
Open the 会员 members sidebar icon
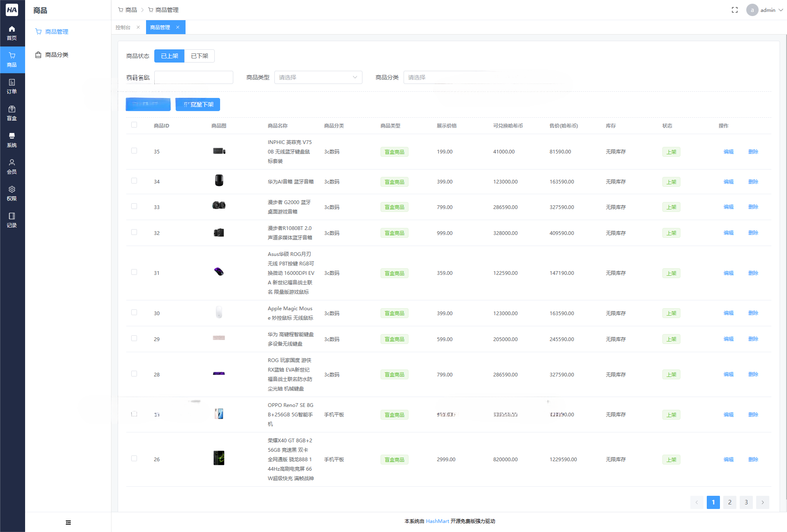(12, 167)
